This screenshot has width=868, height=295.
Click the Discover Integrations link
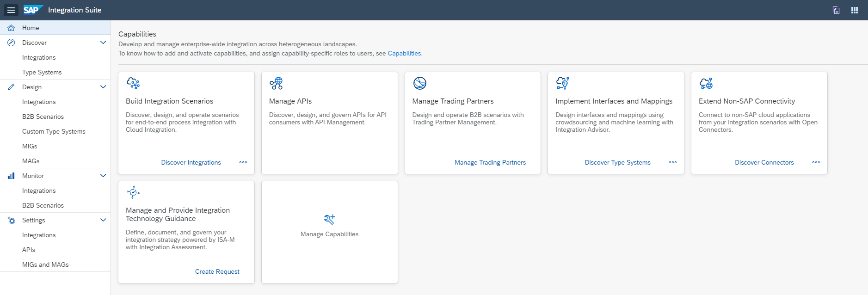point(191,162)
